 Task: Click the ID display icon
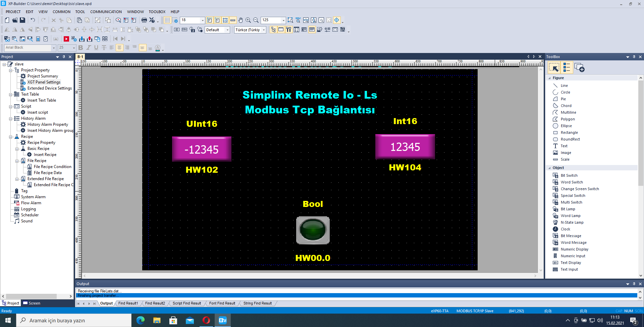tap(177, 30)
